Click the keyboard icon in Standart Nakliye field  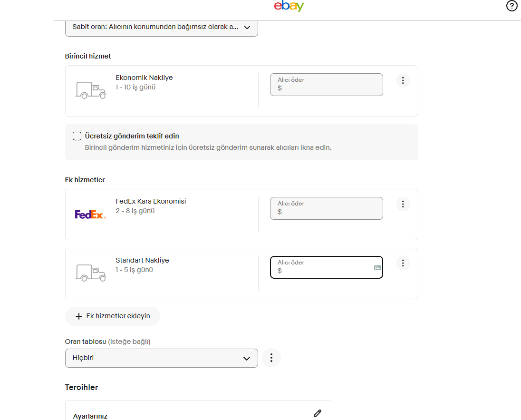[x=377, y=268]
